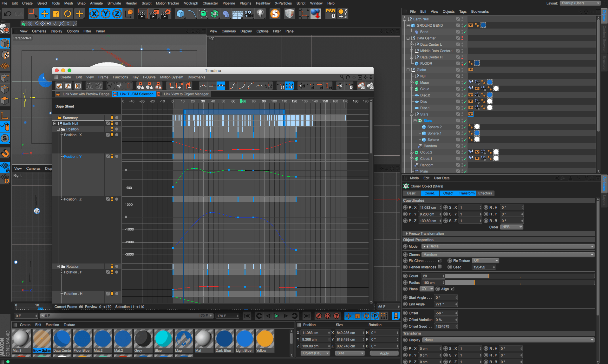Open the Order HPB dropdown

pos(512,227)
